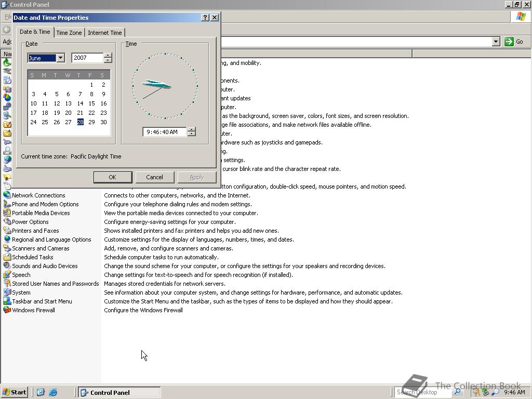Click the first system tray icon
The height and width of the screenshot is (399, 532).
[477, 392]
